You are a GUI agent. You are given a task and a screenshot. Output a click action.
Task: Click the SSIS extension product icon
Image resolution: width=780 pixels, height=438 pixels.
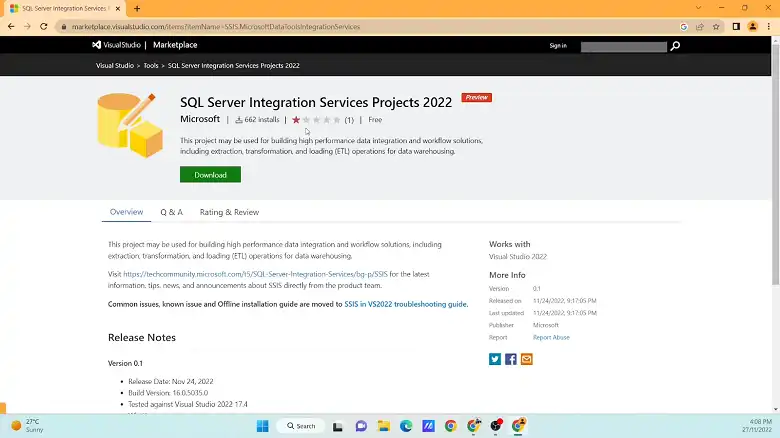coord(130,125)
